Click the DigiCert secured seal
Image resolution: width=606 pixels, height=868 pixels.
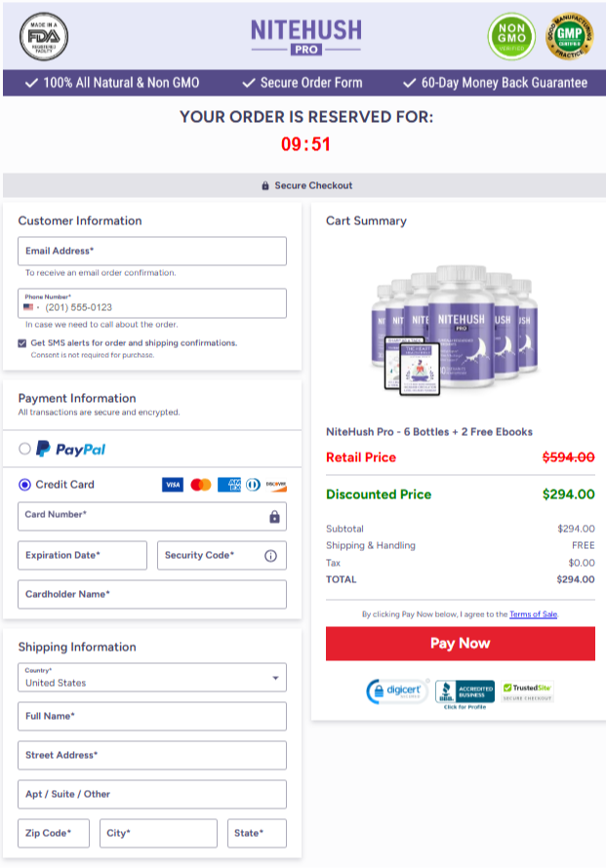396,691
